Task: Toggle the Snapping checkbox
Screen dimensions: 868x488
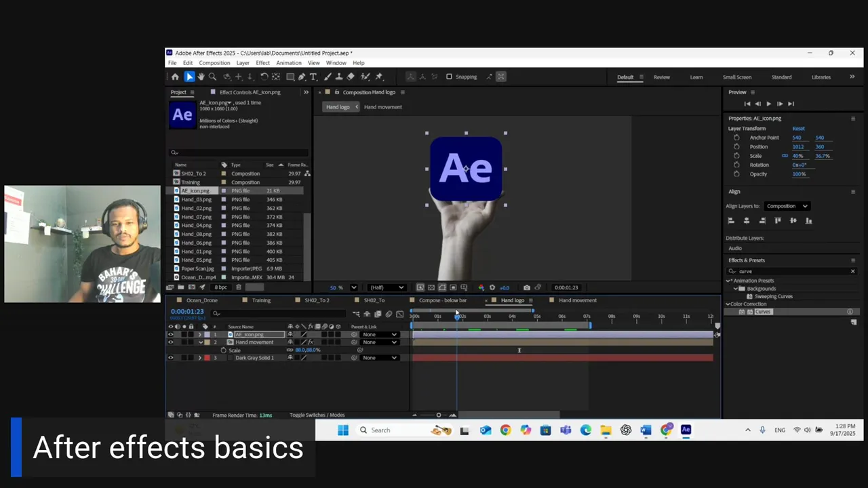Action: coord(449,77)
